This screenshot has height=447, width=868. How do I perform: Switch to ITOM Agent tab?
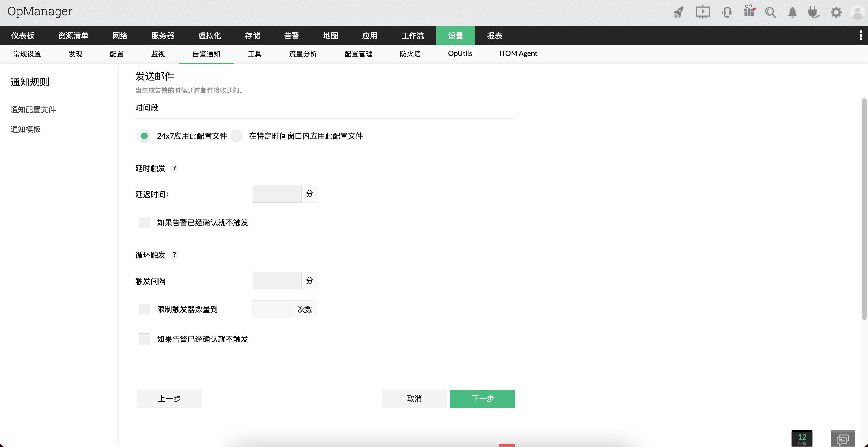click(x=518, y=53)
